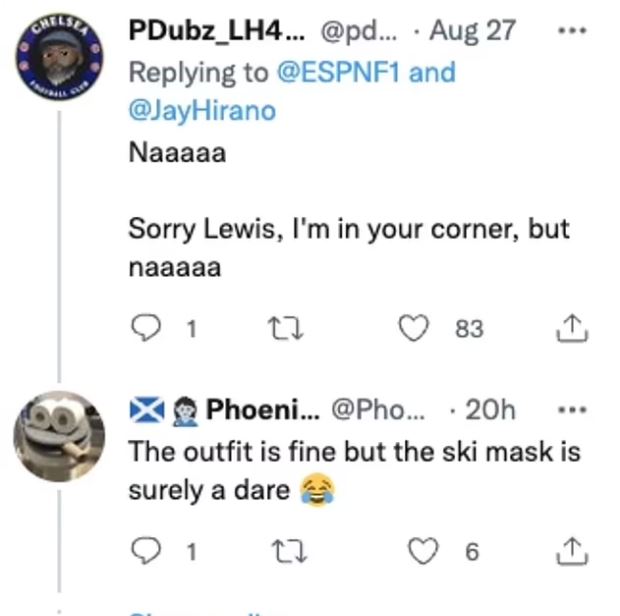Screen dimensions: 620x616
Task: Reply to Phoenix's ski mask tweet
Action: coord(147,551)
